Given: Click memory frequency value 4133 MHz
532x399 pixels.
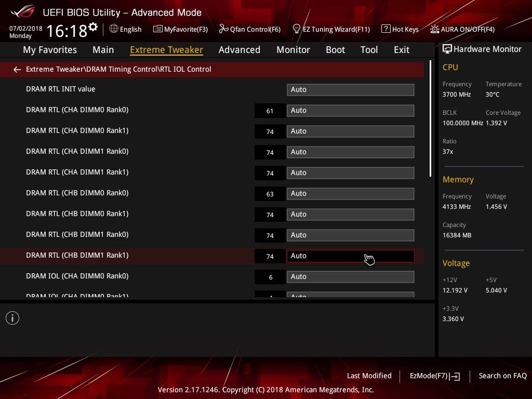Looking at the screenshot, I should [x=457, y=207].
